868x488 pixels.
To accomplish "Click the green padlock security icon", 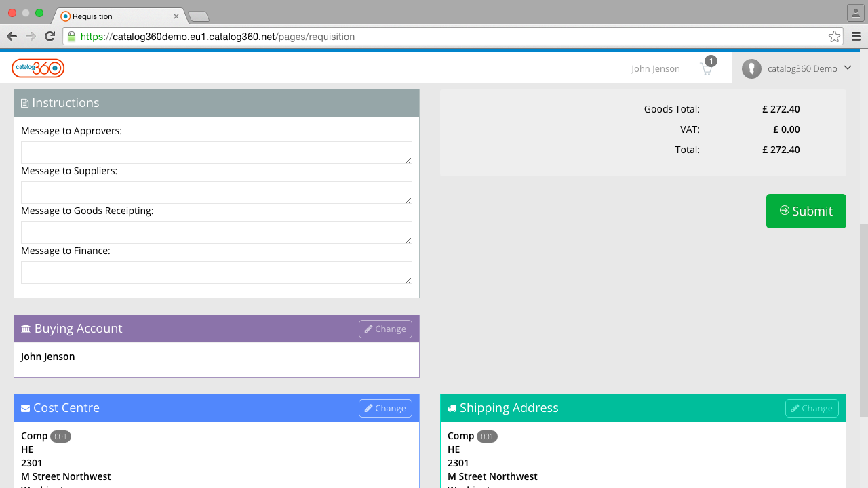I will [x=71, y=37].
